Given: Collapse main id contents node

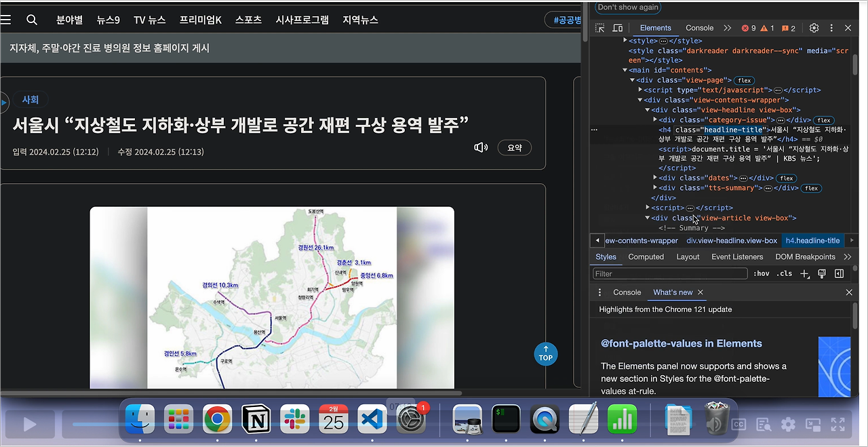Looking at the screenshot, I should pyautogui.click(x=625, y=70).
